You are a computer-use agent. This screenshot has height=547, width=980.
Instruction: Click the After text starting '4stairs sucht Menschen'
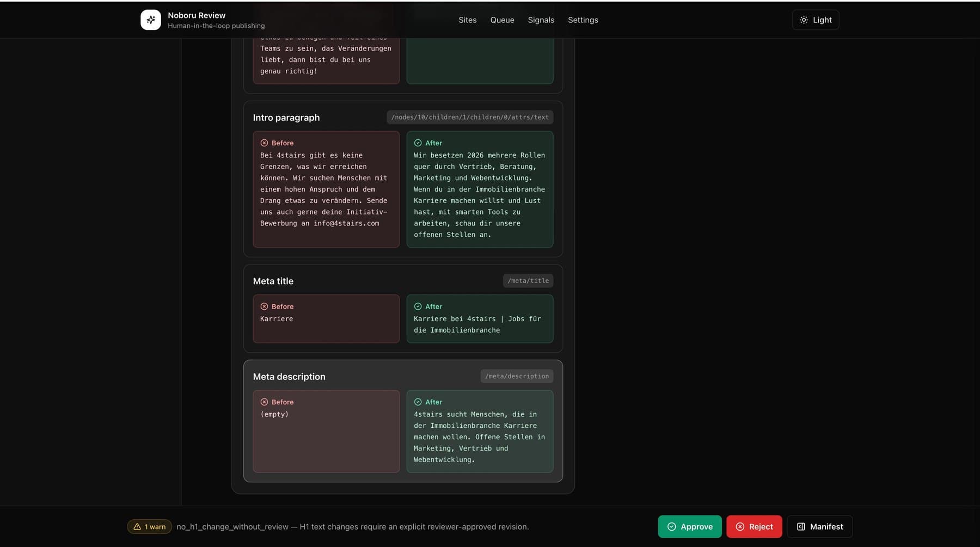(x=479, y=437)
